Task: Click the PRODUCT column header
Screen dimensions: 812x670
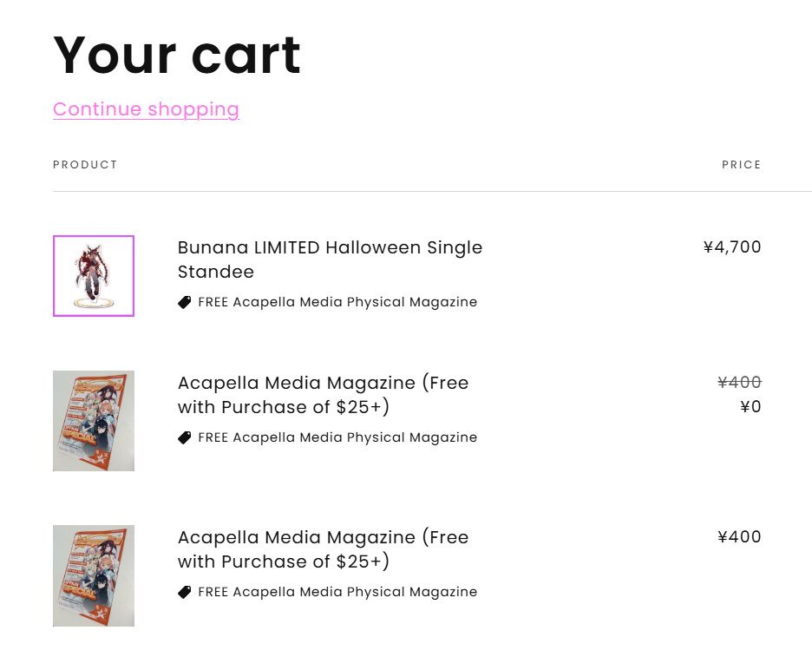Action: (x=85, y=165)
